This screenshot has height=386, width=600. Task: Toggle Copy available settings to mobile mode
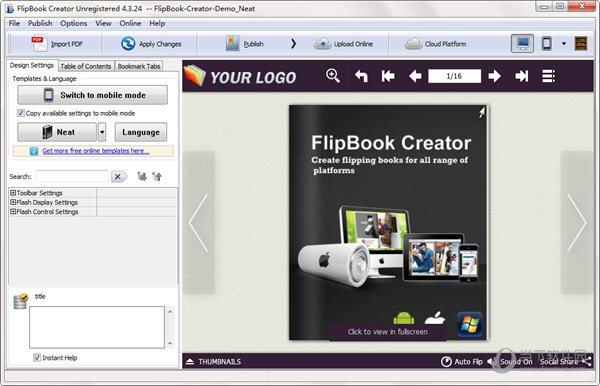click(x=21, y=113)
